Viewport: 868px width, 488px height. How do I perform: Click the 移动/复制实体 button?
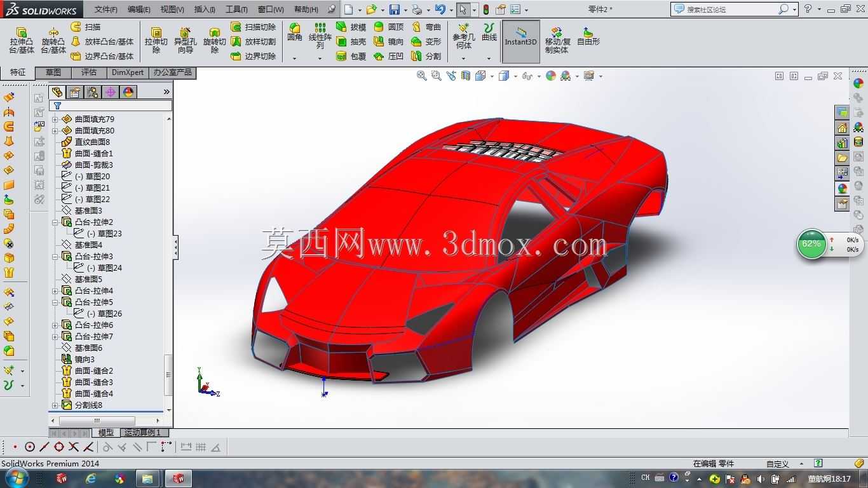point(557,40)
